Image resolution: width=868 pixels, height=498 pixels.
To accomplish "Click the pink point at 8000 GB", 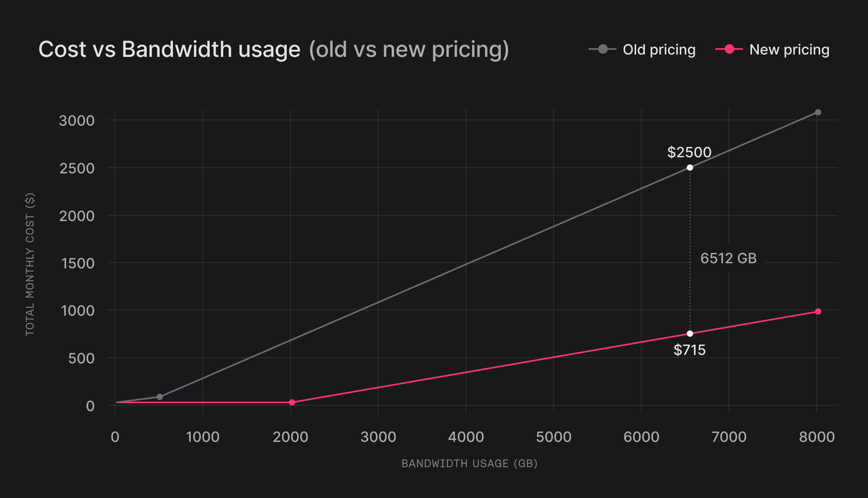I will point(818,312).
